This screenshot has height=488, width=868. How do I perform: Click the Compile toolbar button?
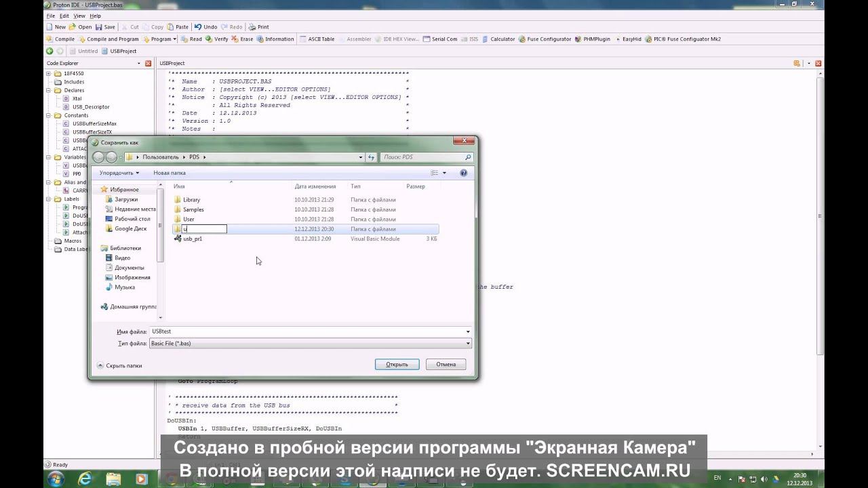(x=60, y=39)
